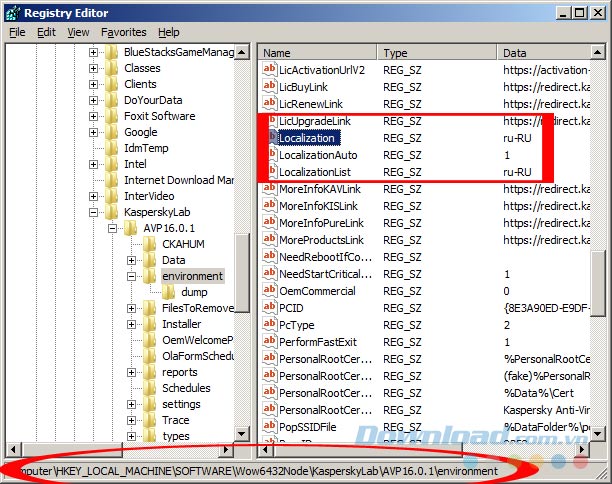The width and height of the screenshot is (612, 484).
Task: Click the values pane scroll-down arrow
Action: 598,433
